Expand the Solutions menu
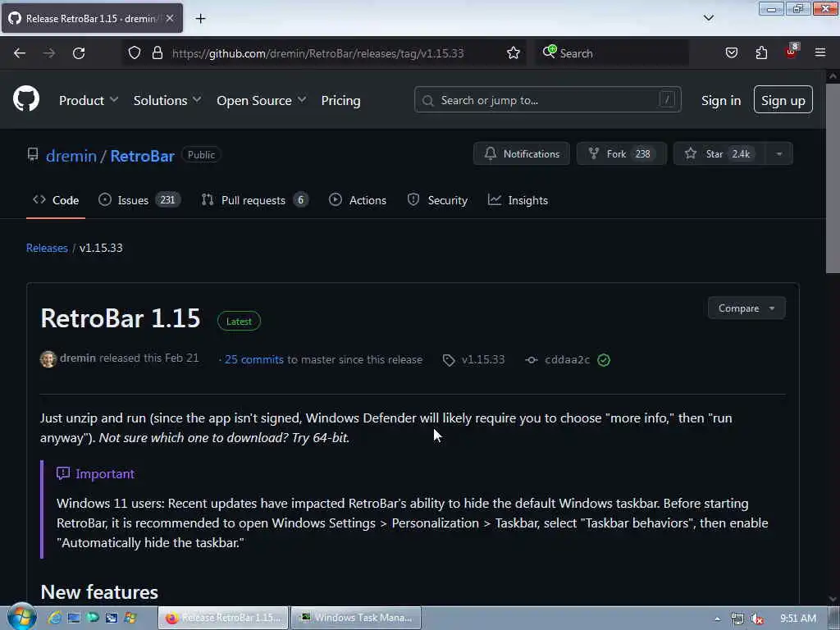This screenshot has height=630, width=840. pyautogui.click(x=167, y=100)
